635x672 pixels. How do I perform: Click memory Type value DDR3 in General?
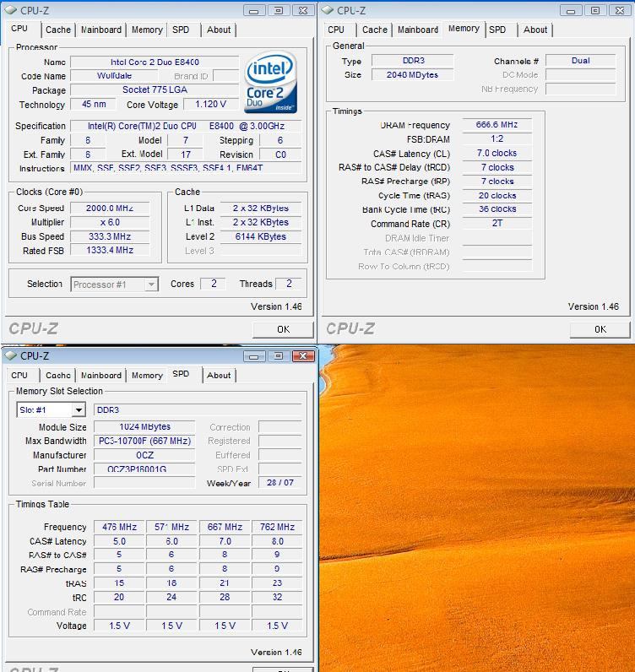[412, 61]
